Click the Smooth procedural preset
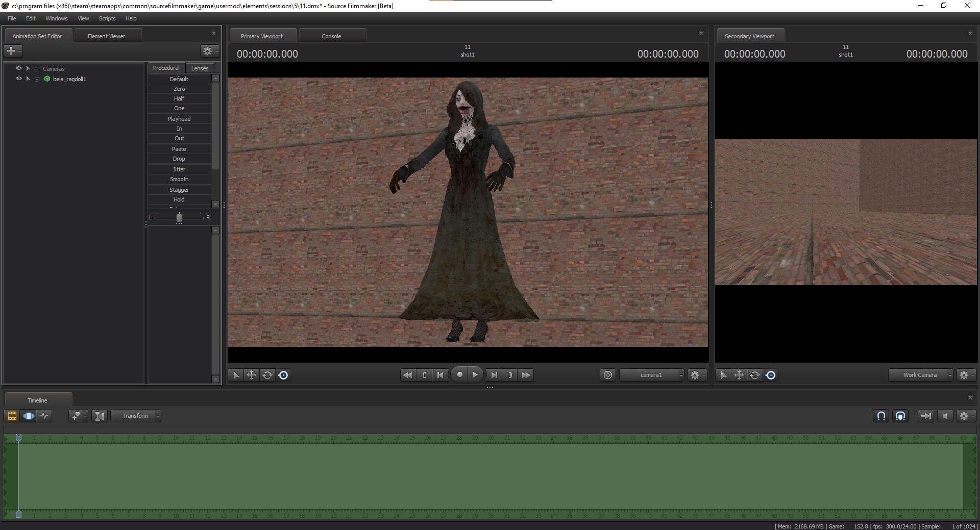Viewport: 980px width, 530px height. [179, 179]
